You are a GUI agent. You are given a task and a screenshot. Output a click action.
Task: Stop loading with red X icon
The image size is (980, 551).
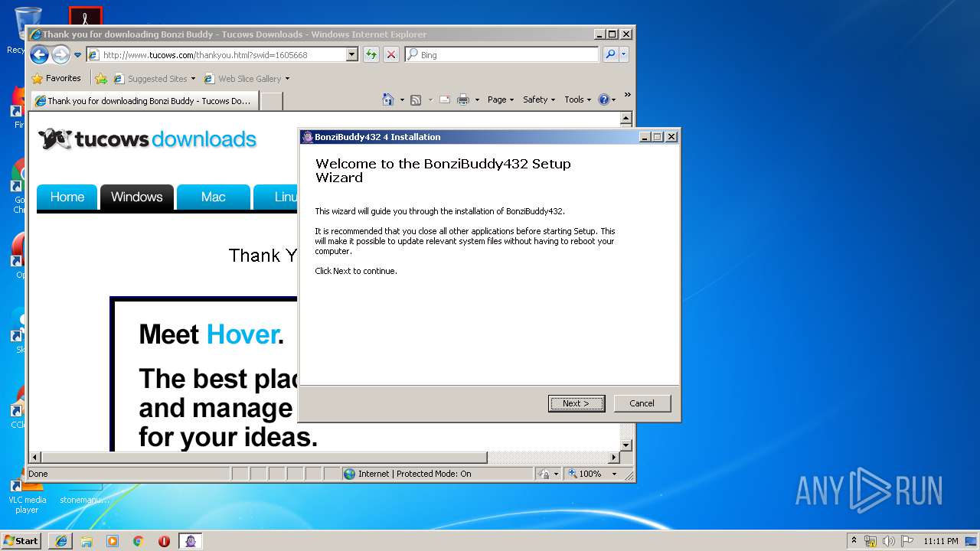click(x=391, y=54)
